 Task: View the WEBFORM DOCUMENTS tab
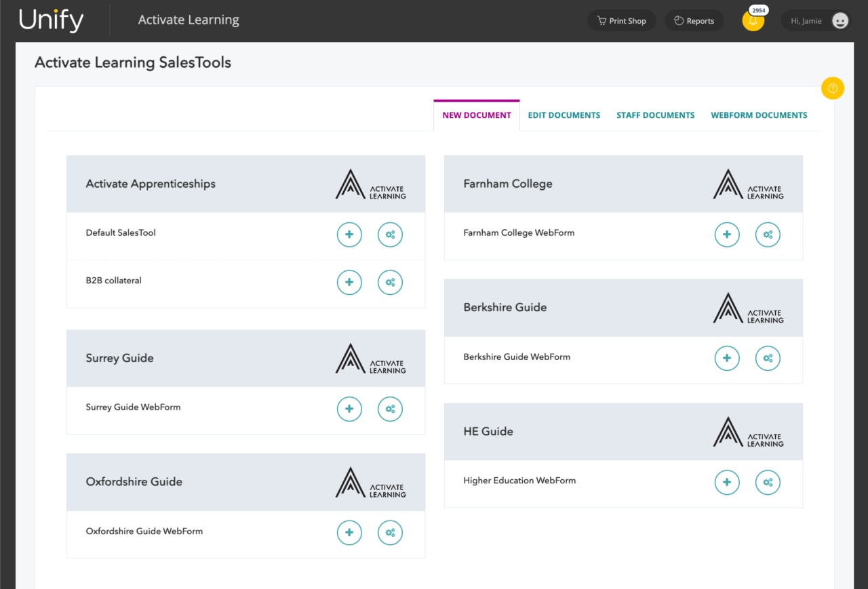[759, 115]
